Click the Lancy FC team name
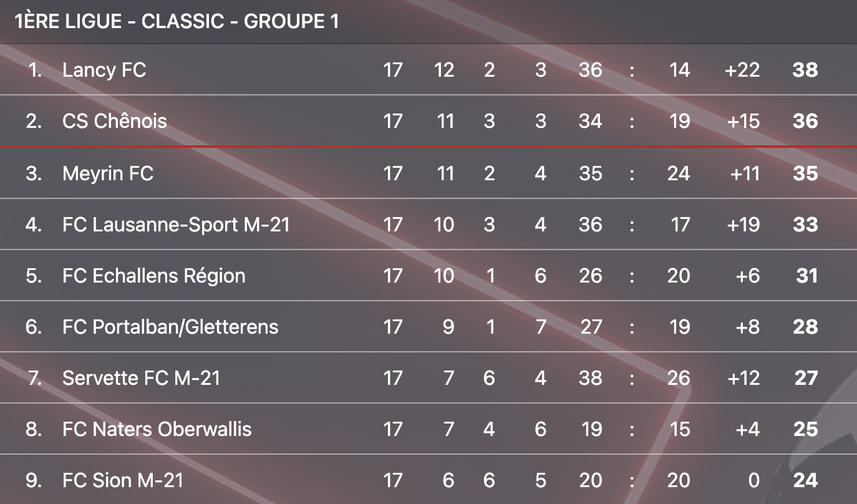 tap(104, 69)
